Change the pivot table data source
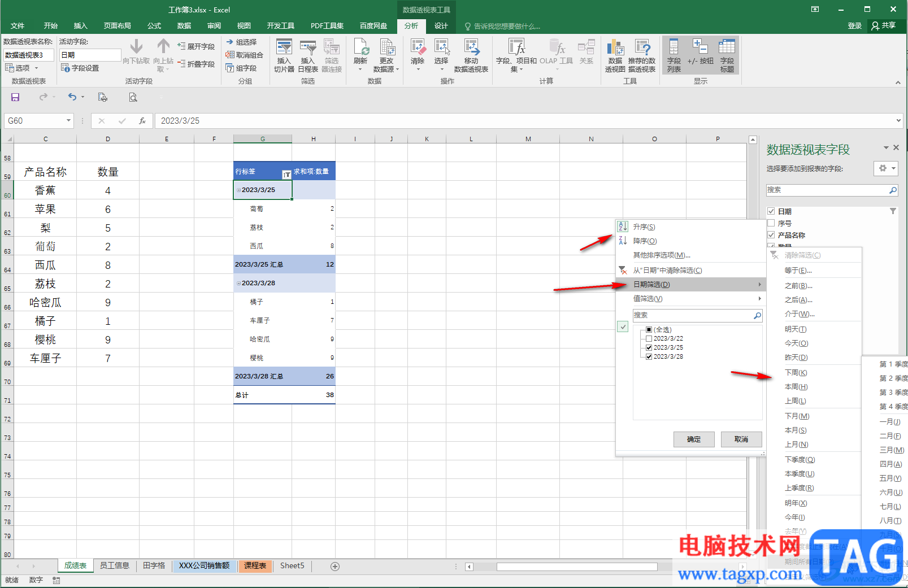The height and width of the screenshot is (588, 908). pyautogui.click(x=386, y=55)
